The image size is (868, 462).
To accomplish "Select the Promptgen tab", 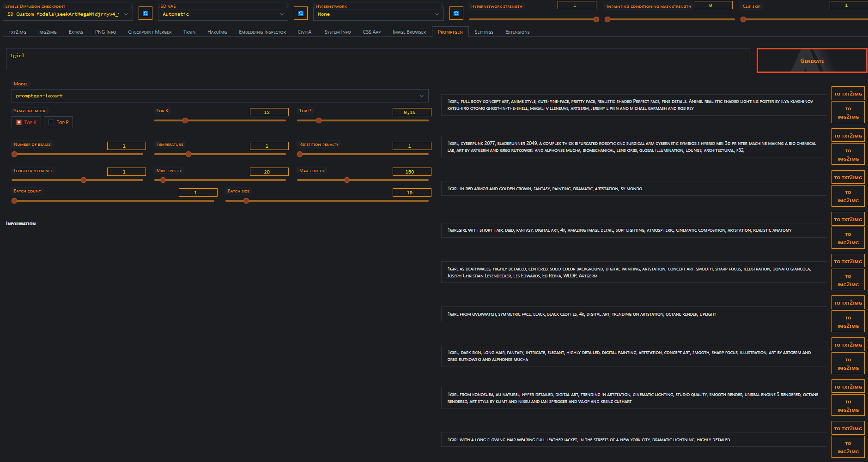I will pyautogui.click(x=450, y=32).
